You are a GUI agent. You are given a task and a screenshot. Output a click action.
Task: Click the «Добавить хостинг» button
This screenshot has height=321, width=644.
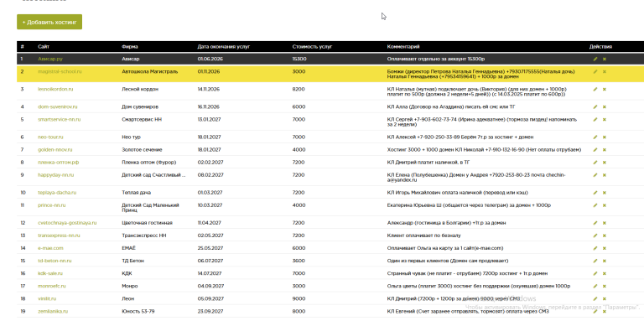click(x=49, y=22)
